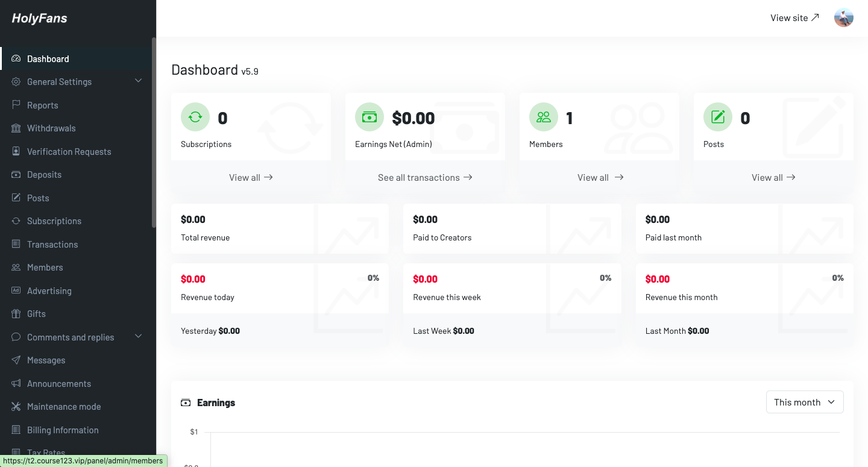Open the This month earnings dropdown
Screen dimensions: 868x467
coord(805,402)
